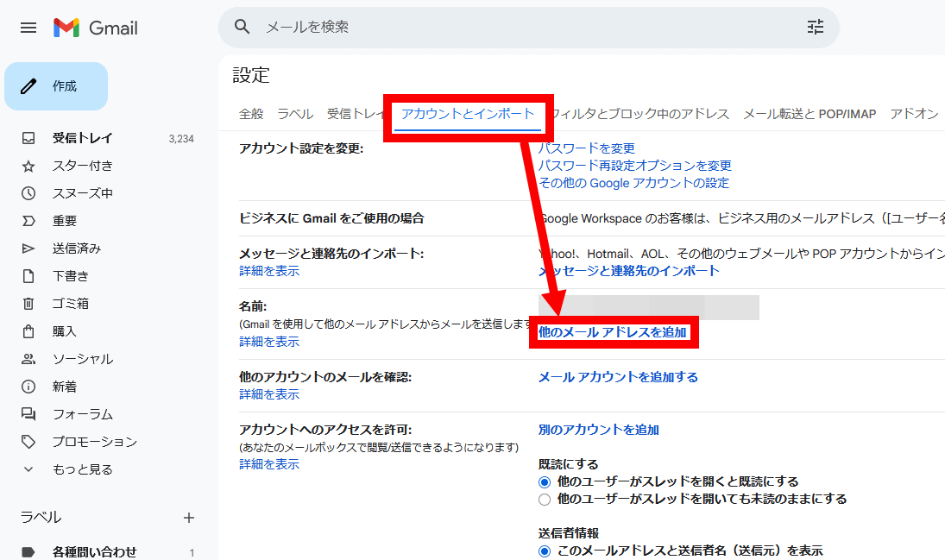The height and width of the screenshot is (560, 945).
Task: Click the パスワードを変更 link
Action: (586, 148)
